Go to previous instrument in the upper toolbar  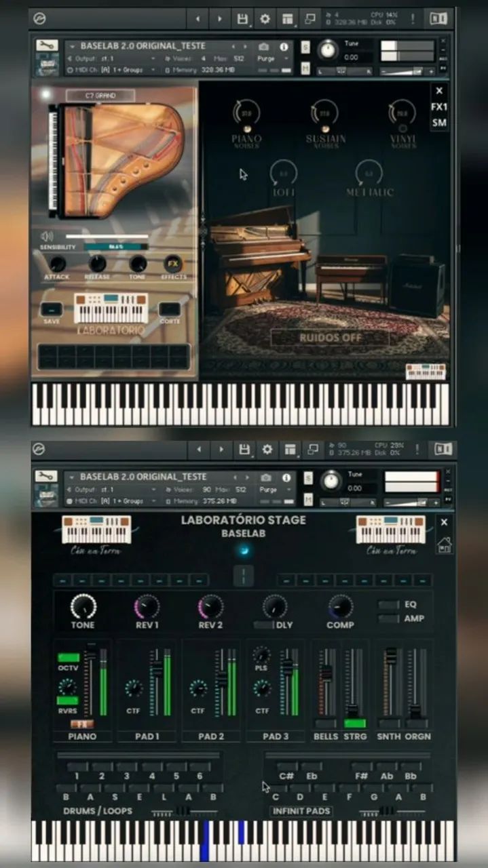(x=198, y=19)
